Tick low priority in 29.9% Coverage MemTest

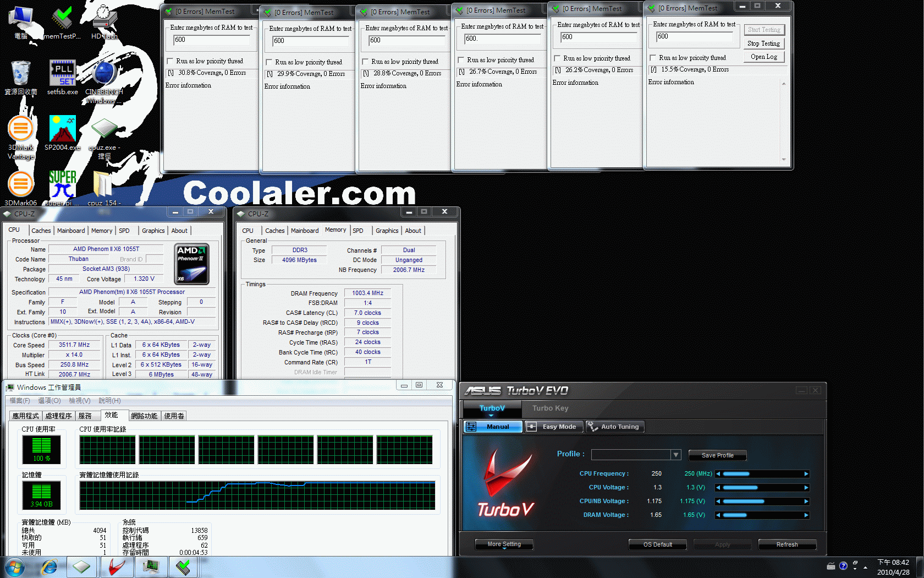click(269, 62)
